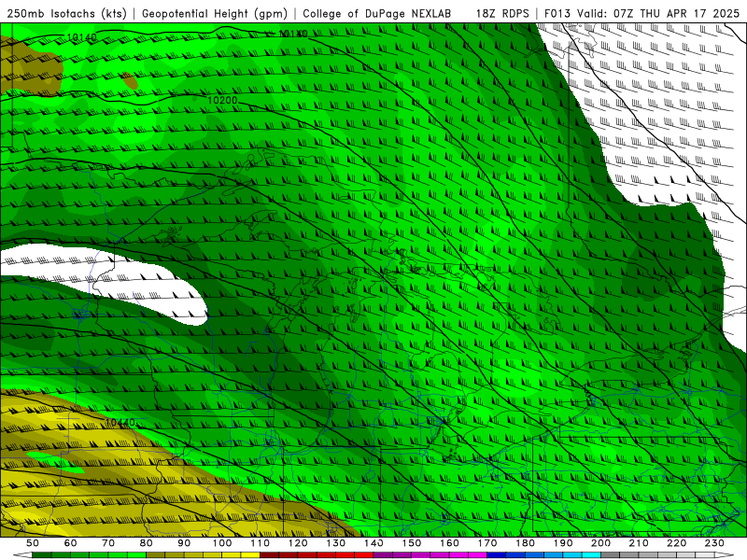Click the "Geopotential Height (gpm)" header label
This screenshot has width=747, height=560.
coord(215,13)
